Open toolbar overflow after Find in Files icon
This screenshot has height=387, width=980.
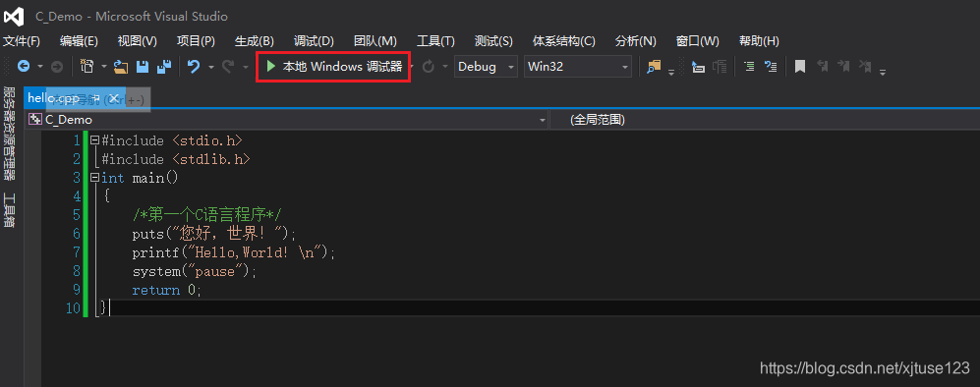coord(671,72)
